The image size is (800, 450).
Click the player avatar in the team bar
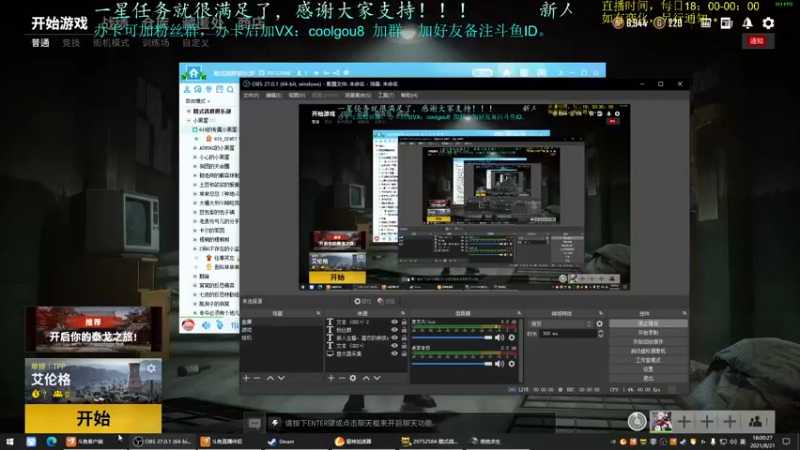tap(661, 421)
